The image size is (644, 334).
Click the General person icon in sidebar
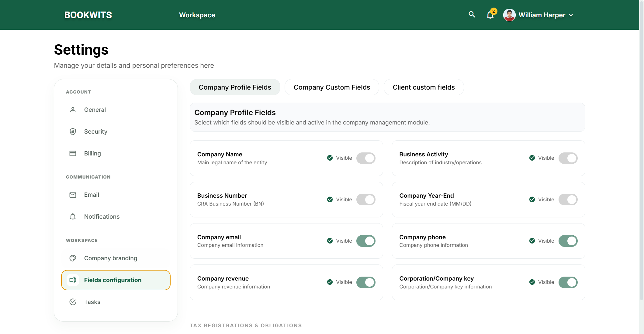click(x=73, y=110)
